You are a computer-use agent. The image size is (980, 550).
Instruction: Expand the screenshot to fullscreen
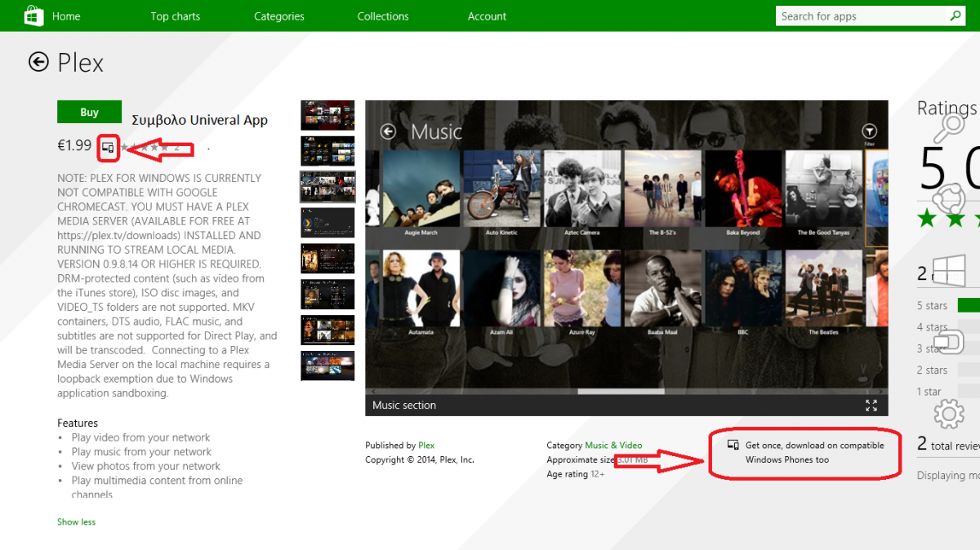[x=871, y=405]
